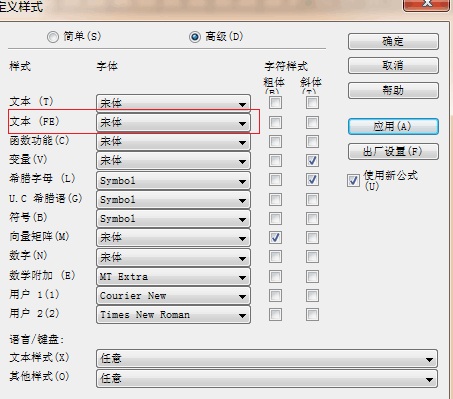Toggle italic checkbox for 函数功能(C)
Image resolution: width=453 pixels, height=399 pixels.
(x=312, y=141)
